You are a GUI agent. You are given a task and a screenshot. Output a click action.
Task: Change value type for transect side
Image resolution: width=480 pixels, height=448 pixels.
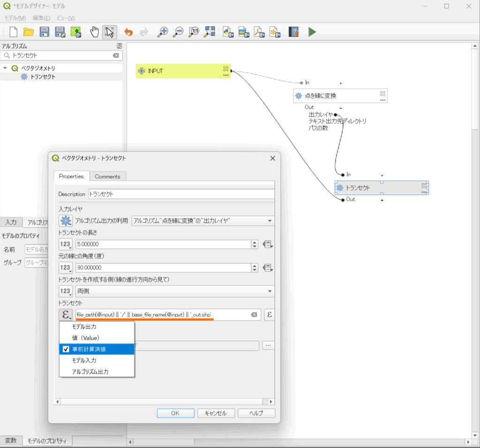click(66, 291)
